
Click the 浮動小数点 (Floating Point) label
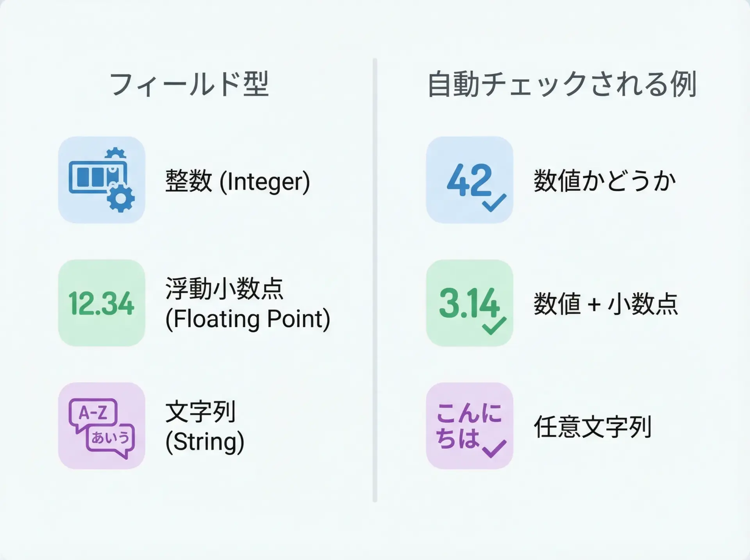click(248, 303)
